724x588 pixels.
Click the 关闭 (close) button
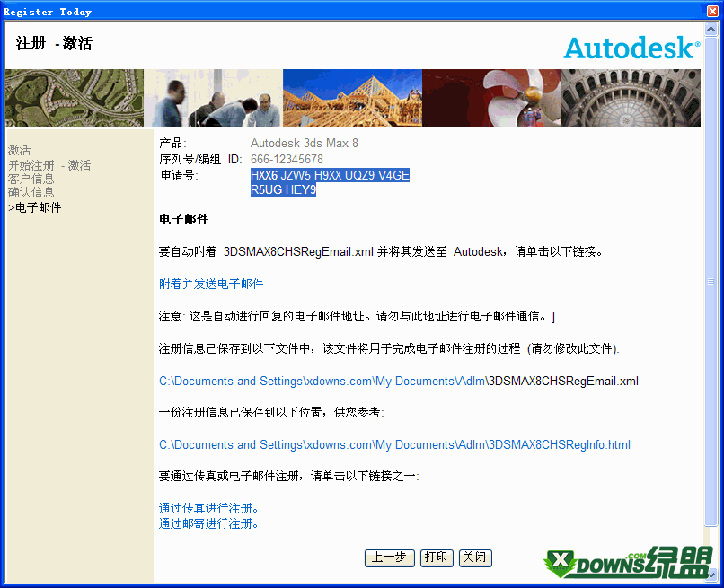pos(475,557)
